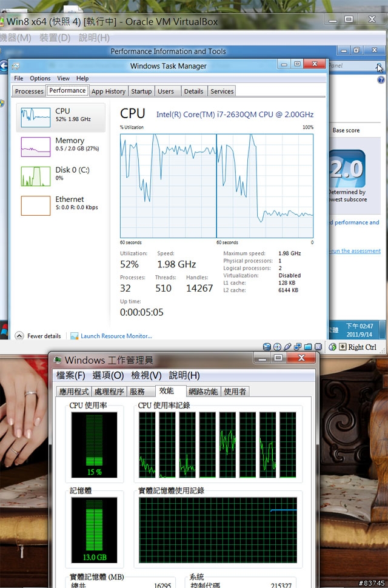The height and width of the screenshot is (588, 388).
Task: Open the 檔案(F) menu in 工作管理員
Action: coord(70,375)
